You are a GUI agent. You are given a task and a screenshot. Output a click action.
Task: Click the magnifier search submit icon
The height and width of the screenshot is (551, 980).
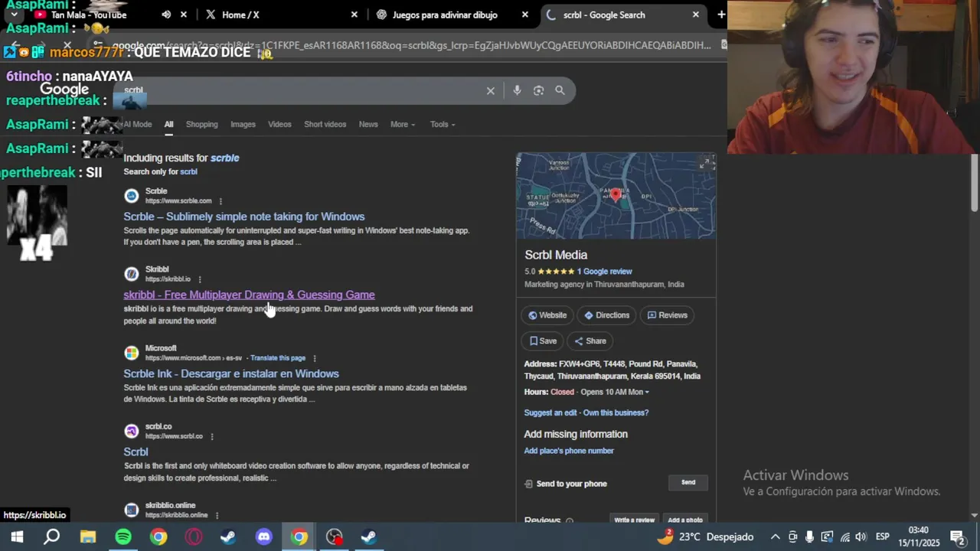(560, 90)
